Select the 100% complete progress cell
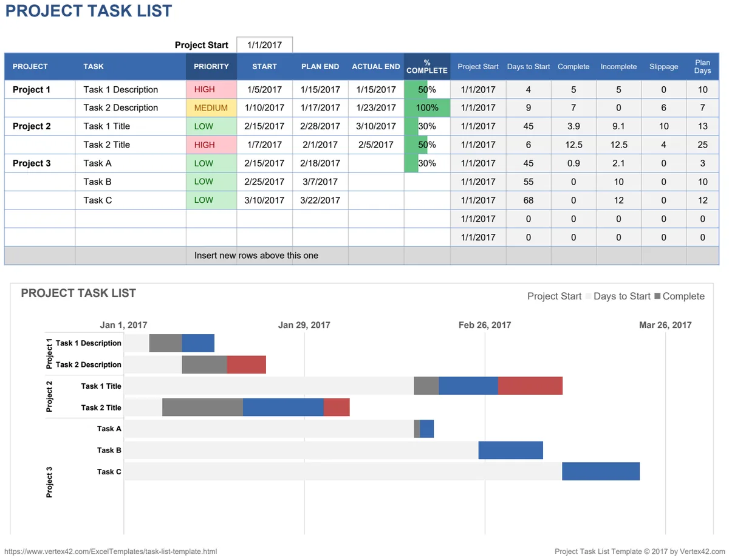729x560 pixels. [427, 108]
